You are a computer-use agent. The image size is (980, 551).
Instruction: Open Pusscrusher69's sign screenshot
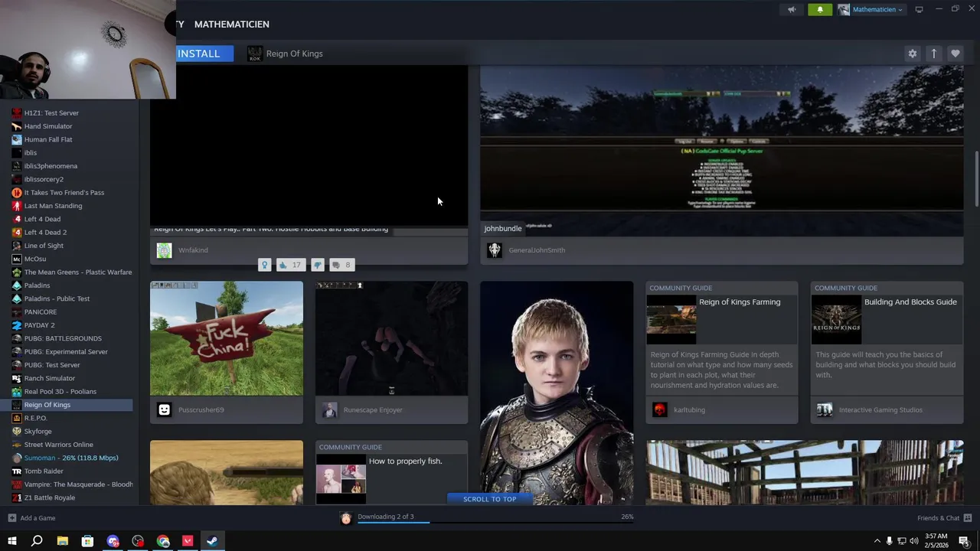(x=227, y=338)
